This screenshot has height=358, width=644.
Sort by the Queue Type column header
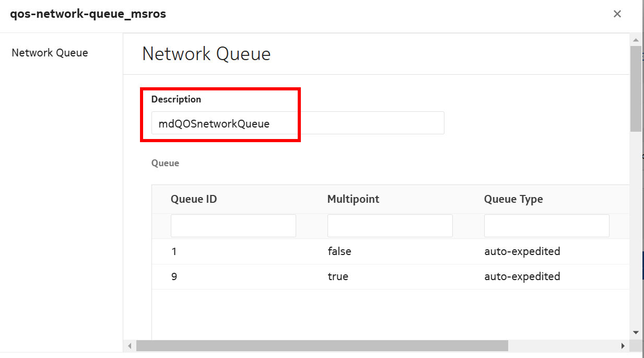tap(513, 199)
